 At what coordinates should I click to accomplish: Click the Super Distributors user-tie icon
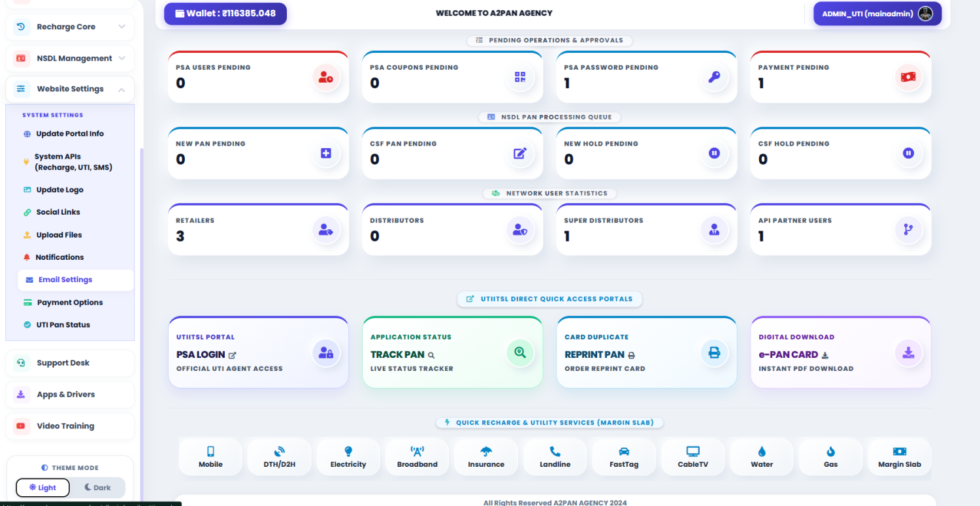pyautogui.click(x=714, y=230)
